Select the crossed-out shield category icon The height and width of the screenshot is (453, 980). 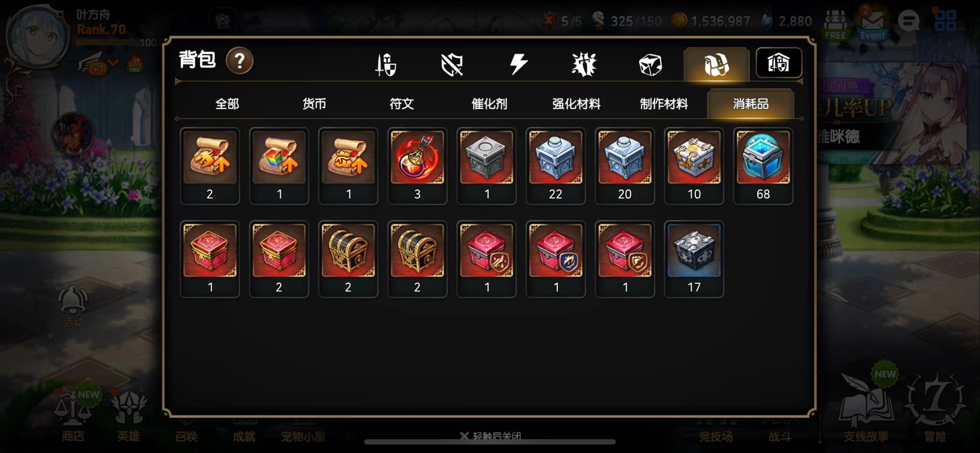coord(452,65)
